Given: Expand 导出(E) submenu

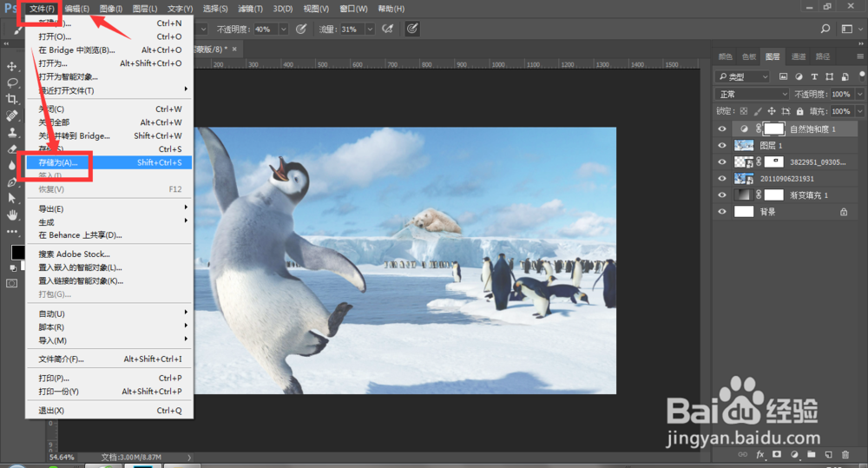Looking at the screenshot, I should tap(109, 208).
